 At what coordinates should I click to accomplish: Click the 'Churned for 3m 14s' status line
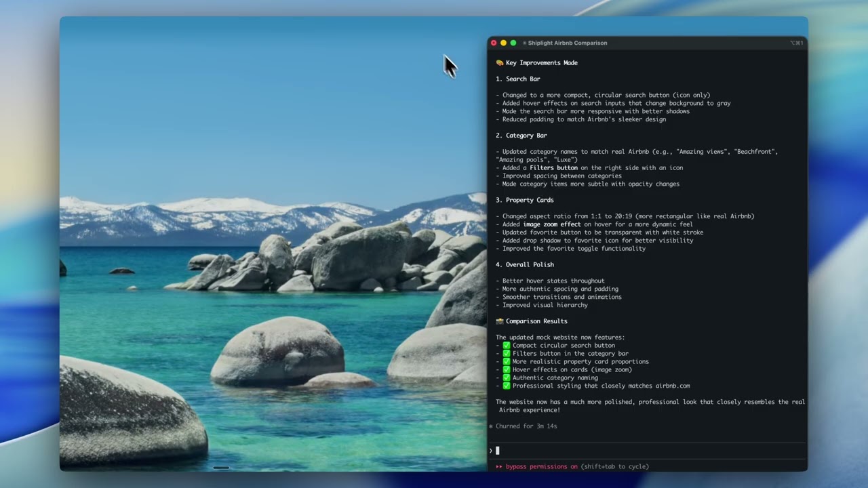coord(523,426)
